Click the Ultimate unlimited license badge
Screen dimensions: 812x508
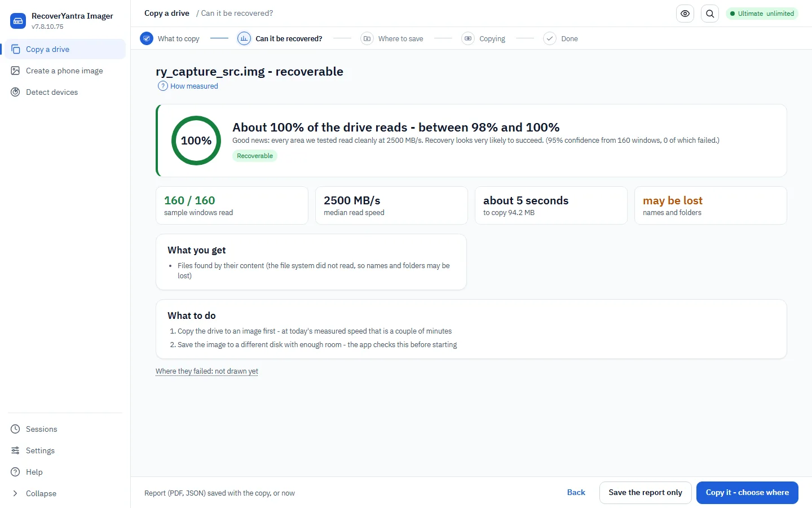tap(762, 14)
